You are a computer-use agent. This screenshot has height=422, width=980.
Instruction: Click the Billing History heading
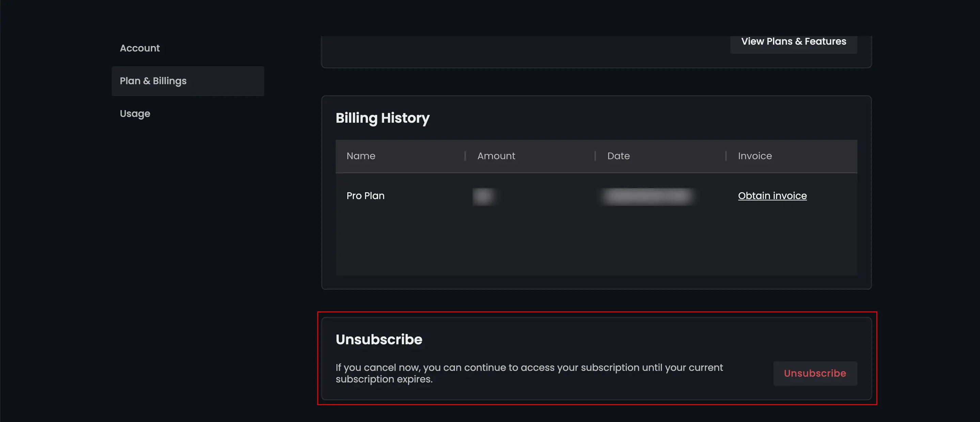pos(382,118)
